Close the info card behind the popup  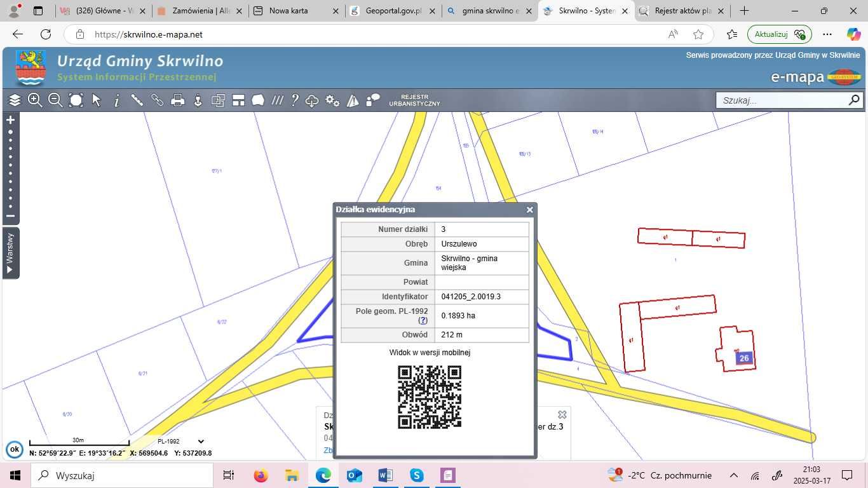pos(562,415)
